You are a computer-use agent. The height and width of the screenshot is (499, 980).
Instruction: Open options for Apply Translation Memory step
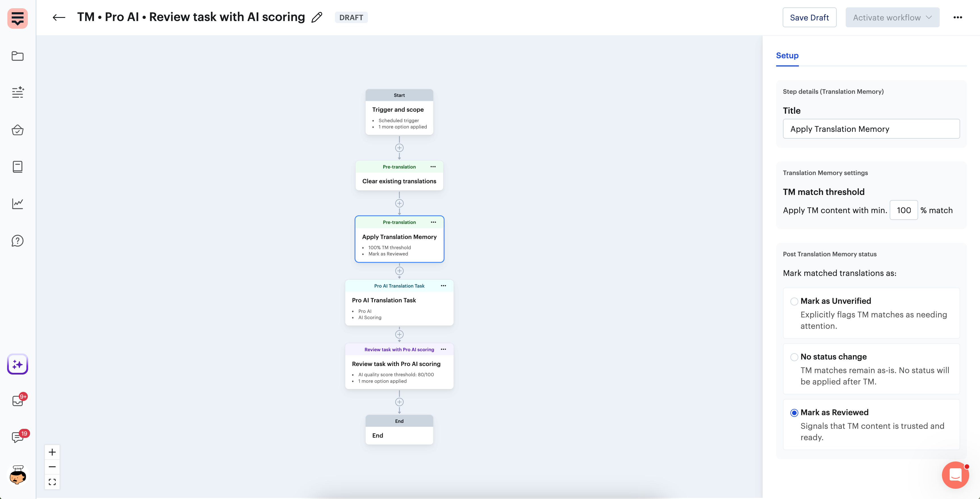433,222
